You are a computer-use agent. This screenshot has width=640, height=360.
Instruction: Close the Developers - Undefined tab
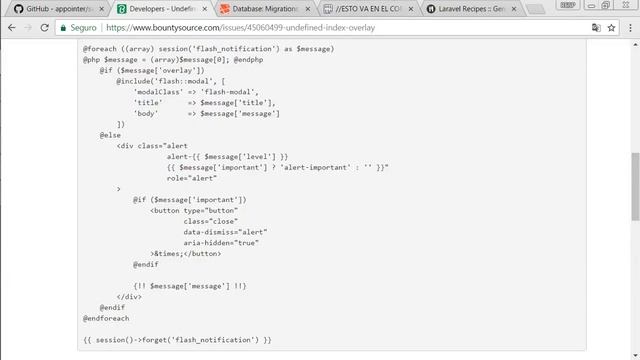204,9
